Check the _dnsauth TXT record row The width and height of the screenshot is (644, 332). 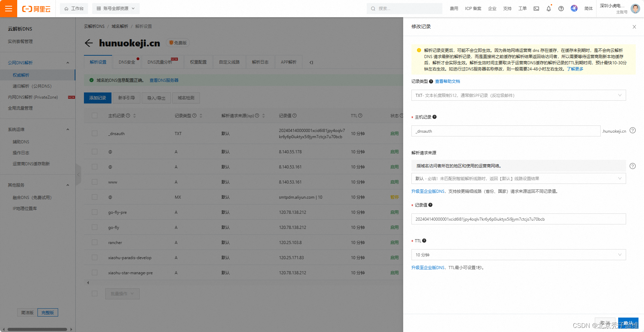coord(95,133)
